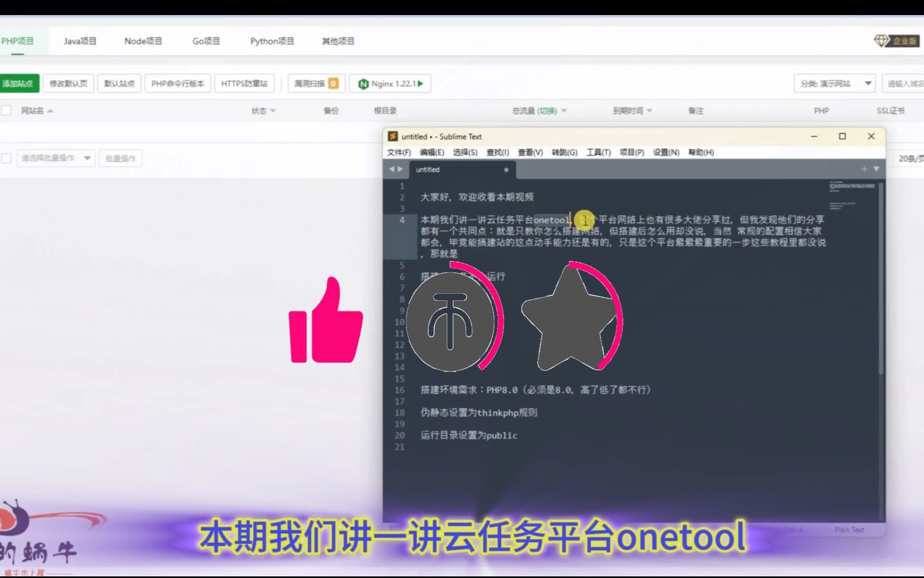Switch to the Node项目 tab
This screenshot has height=578, width=924.
[143, 41]
